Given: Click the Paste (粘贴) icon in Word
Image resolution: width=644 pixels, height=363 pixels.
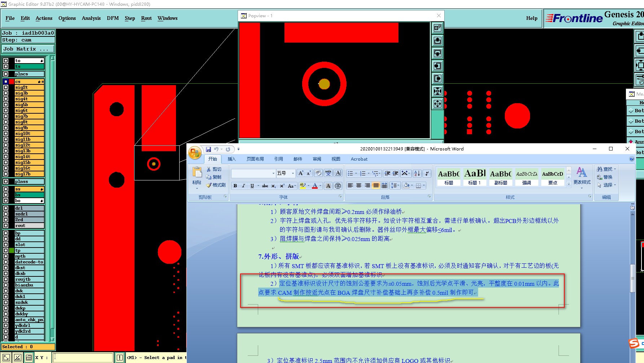Looking at the screenshot, I should (197, 172).
